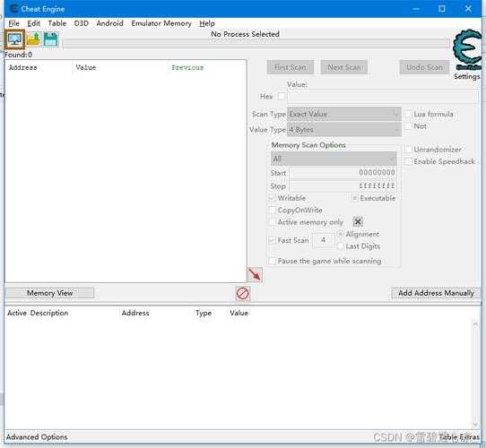
Task: Select the Alignment radio button
Action: [341, 234]
